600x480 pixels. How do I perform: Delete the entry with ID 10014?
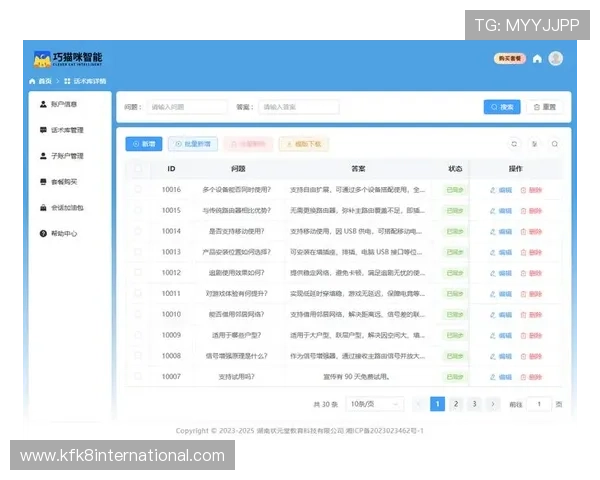[x=531, y=232]
